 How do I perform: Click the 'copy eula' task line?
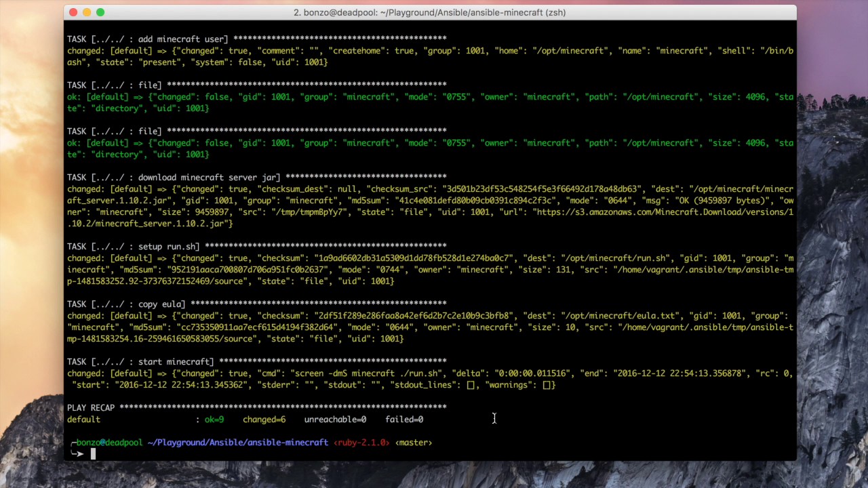(256, 304)
